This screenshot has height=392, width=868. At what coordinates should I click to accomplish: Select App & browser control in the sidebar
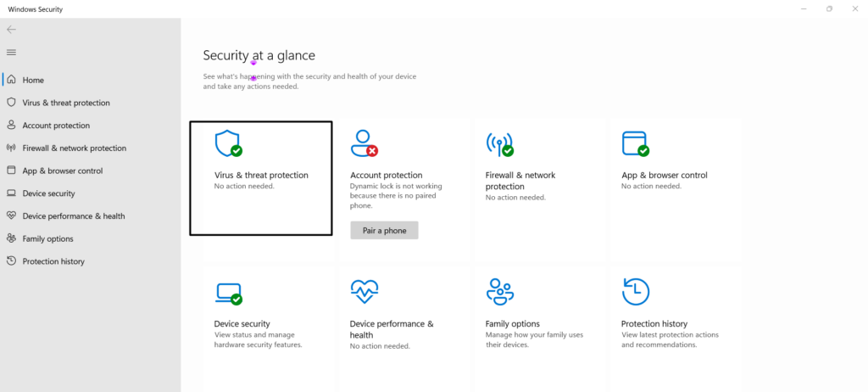62,171
